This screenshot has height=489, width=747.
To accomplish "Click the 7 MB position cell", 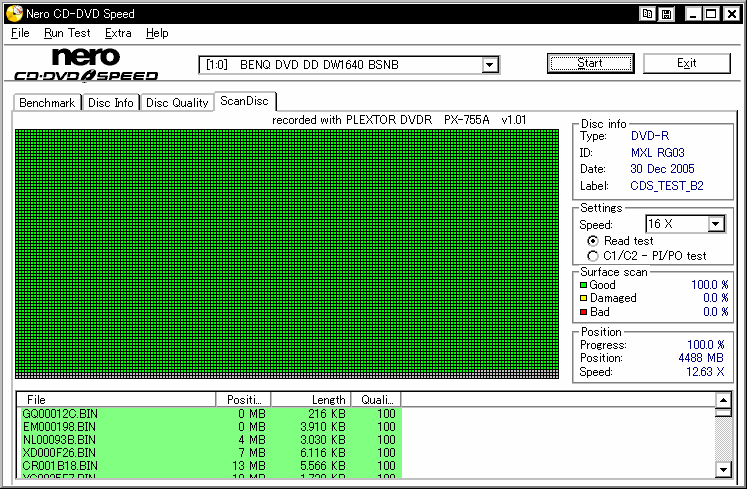I will [252, 452].
